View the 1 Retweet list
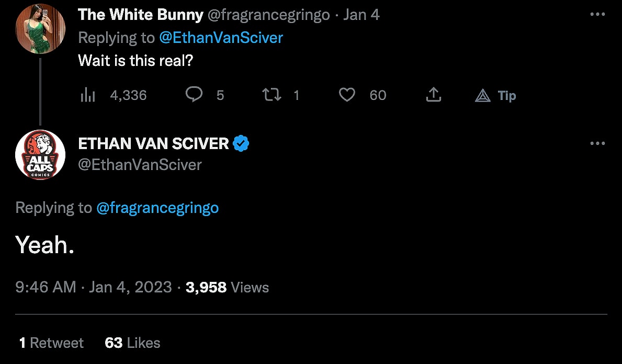622x364 pixels. pyautogui.click(x=51, y=343)
